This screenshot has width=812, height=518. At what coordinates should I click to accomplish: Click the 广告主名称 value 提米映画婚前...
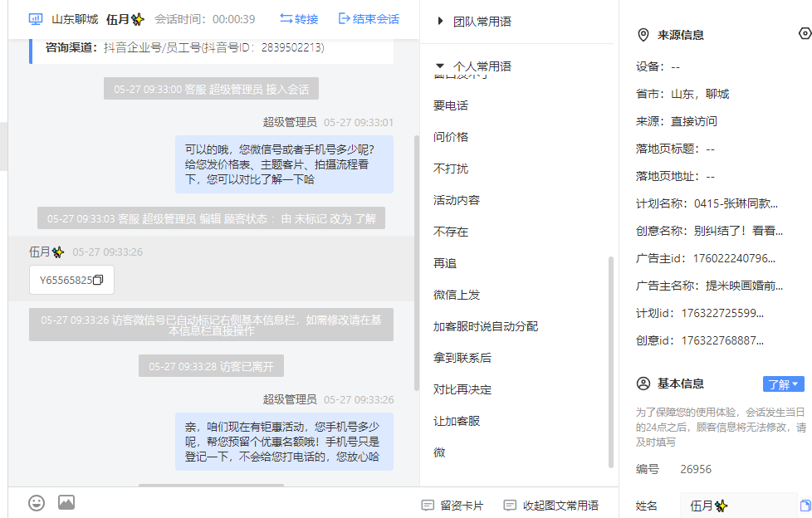[x=744, y=286]
